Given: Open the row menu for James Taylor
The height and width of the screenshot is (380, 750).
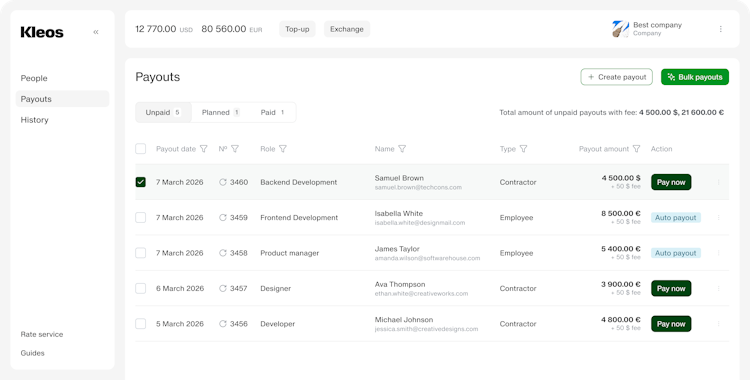Looking at the screenshot, I should [718, 253].
